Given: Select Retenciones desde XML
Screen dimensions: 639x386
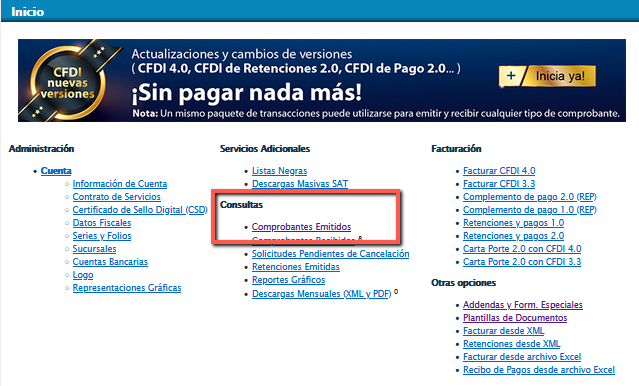Looking at the screenshot, I should [511, 344].
